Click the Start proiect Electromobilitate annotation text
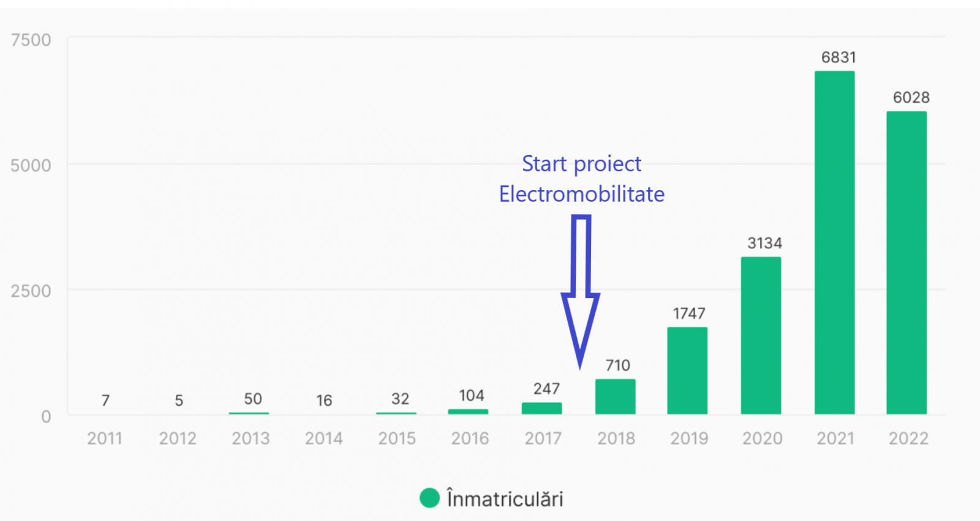Image resolution: width=980 pixels, height=521 pixels. 581,179
